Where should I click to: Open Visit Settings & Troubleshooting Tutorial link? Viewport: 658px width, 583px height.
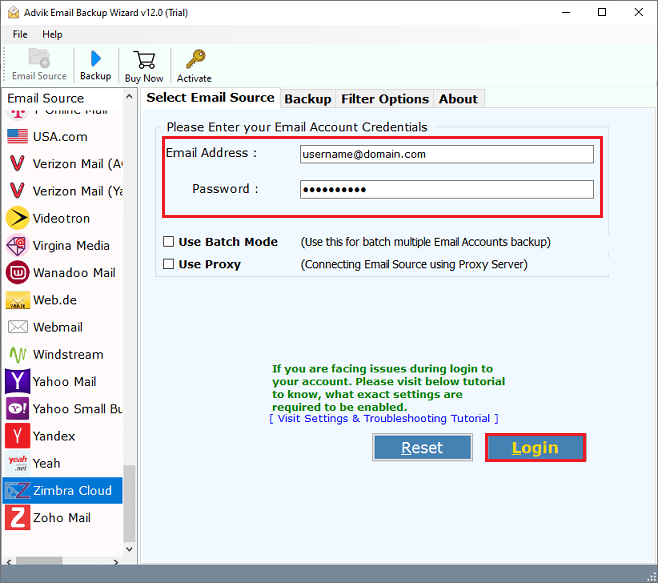384,418
